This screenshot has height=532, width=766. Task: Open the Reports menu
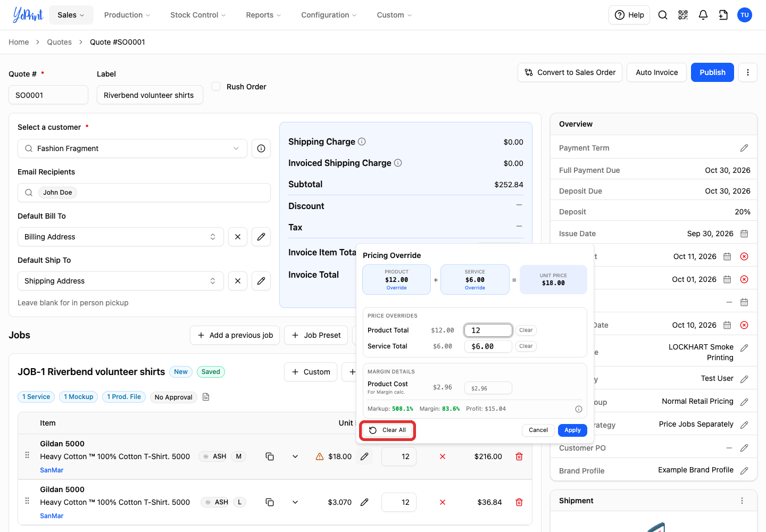tap(263, 15)
